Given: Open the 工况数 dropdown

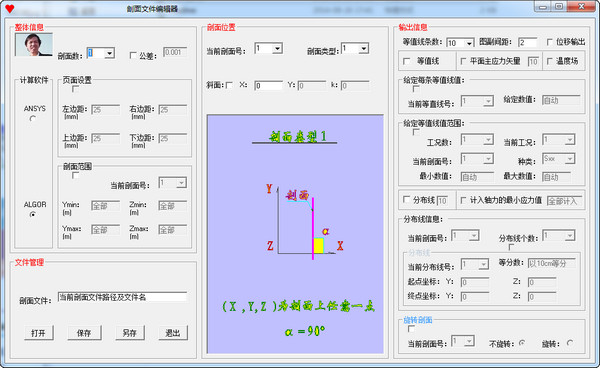Looking at the screenshot, I should [488, 140].
